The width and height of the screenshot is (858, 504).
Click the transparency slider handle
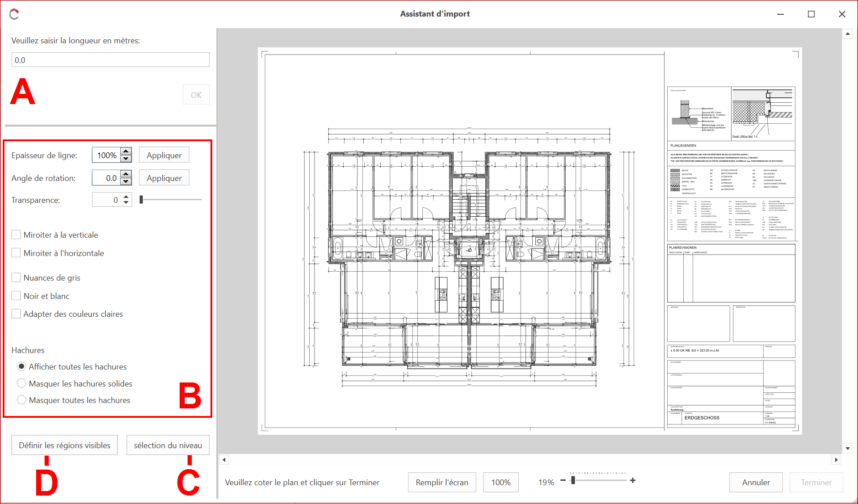point(141,200)
